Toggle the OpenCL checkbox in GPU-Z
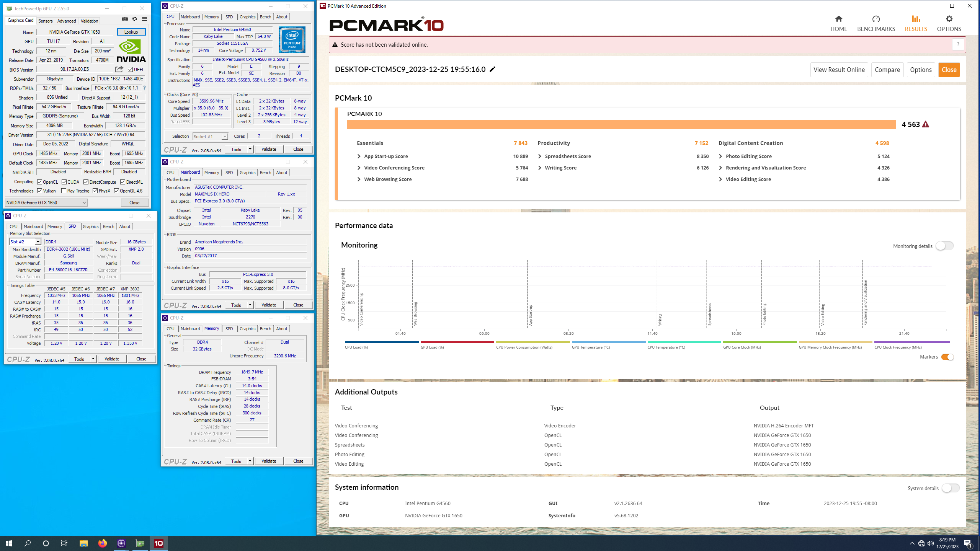 [x=39, y=182]
